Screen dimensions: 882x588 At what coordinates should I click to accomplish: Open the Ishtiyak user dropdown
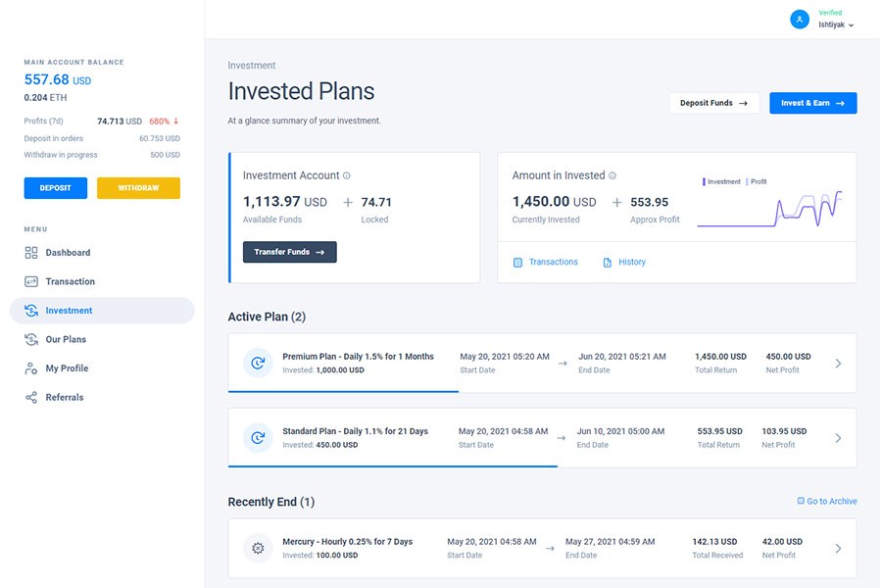(x=836, y=24)
